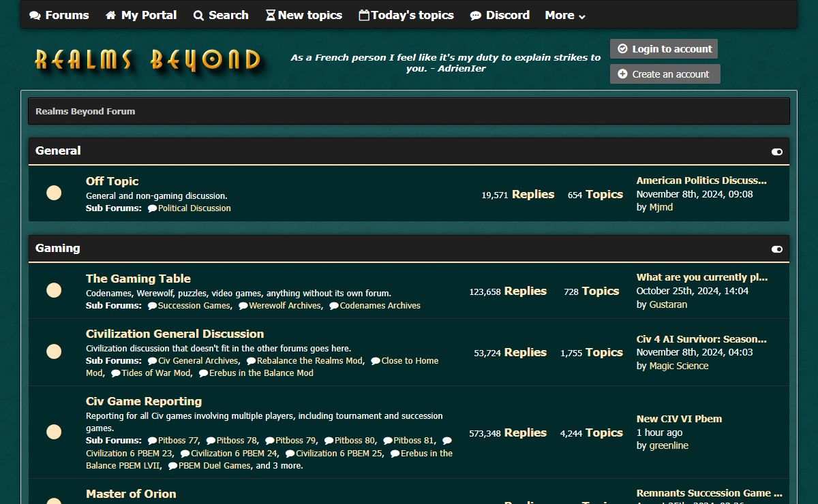
Task: Click the AdrienIer quote banner text
Action: [x=446, y=63]
